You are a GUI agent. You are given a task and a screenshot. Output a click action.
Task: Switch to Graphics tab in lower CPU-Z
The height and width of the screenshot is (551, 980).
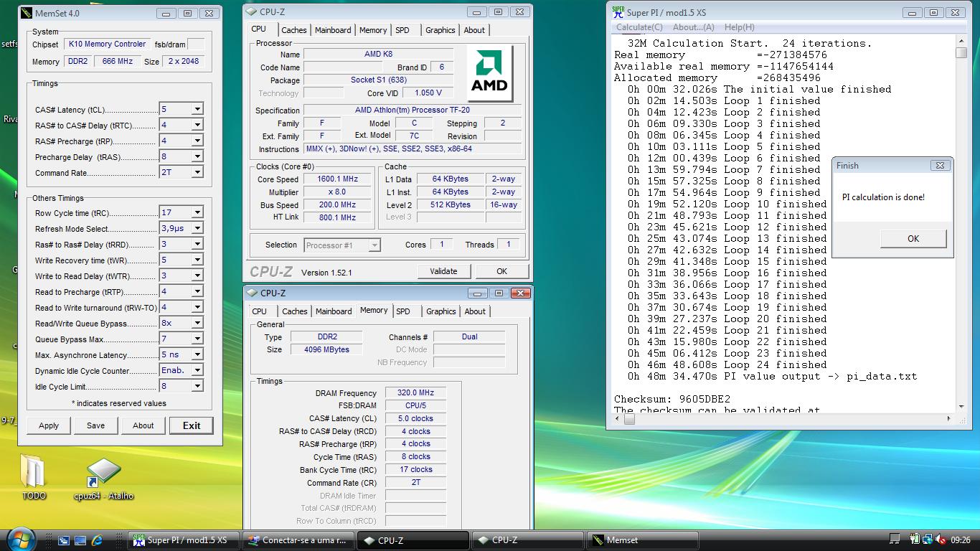[x=440, y=311]
